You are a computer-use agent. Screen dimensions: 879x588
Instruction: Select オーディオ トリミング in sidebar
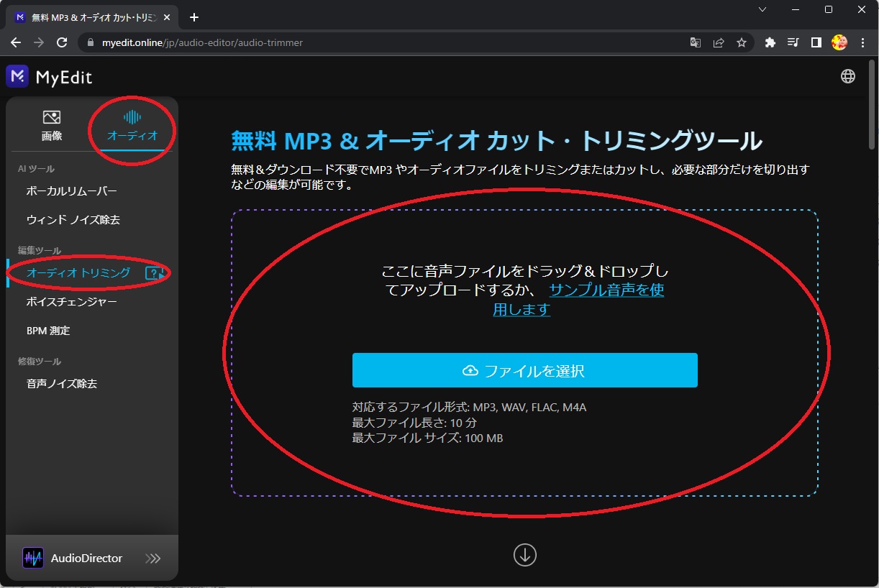[78, 272]
